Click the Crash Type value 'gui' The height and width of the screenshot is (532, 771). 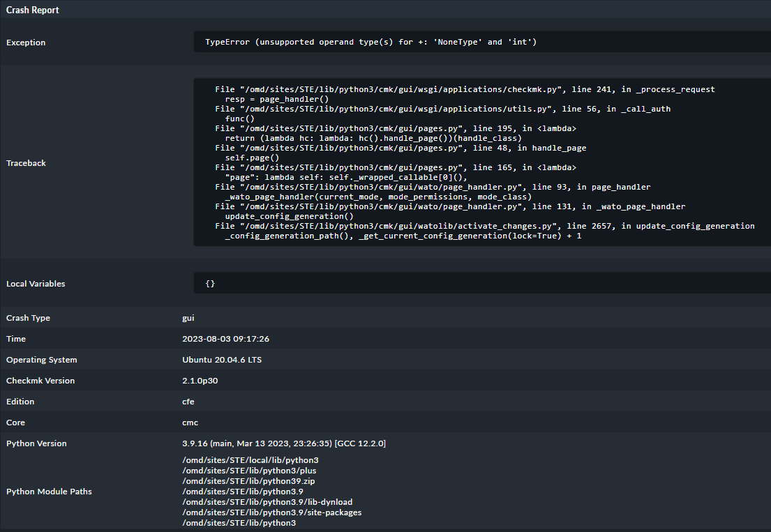click(188, 318)
